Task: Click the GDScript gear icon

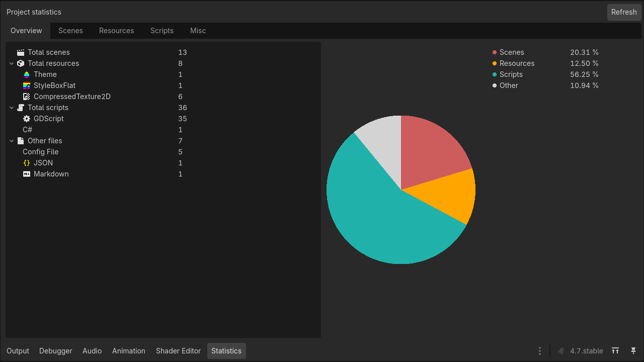Action: tap(27, 119)
